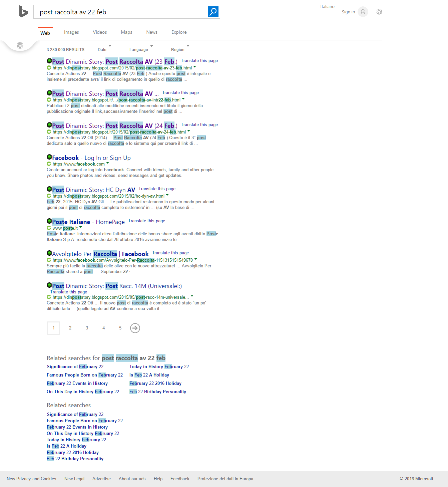The width and height of the screenshot is (448, 487).
Task: Go to results page 5
Action: click(x=120, y=328)
